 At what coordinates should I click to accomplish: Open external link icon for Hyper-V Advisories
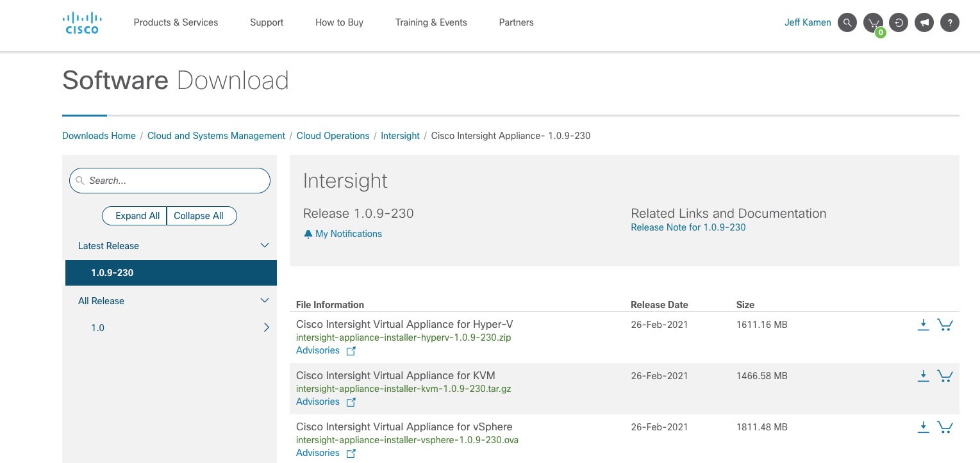351,351
